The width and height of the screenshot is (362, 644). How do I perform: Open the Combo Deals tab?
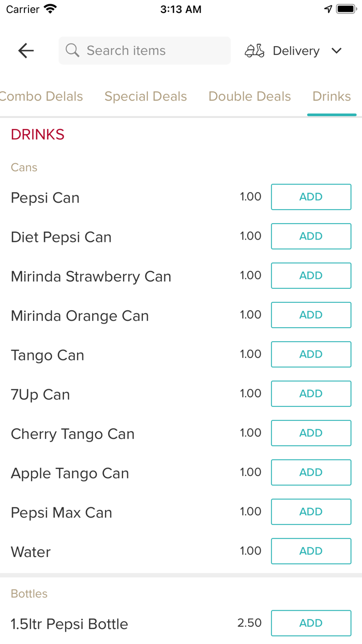point(41,96)
